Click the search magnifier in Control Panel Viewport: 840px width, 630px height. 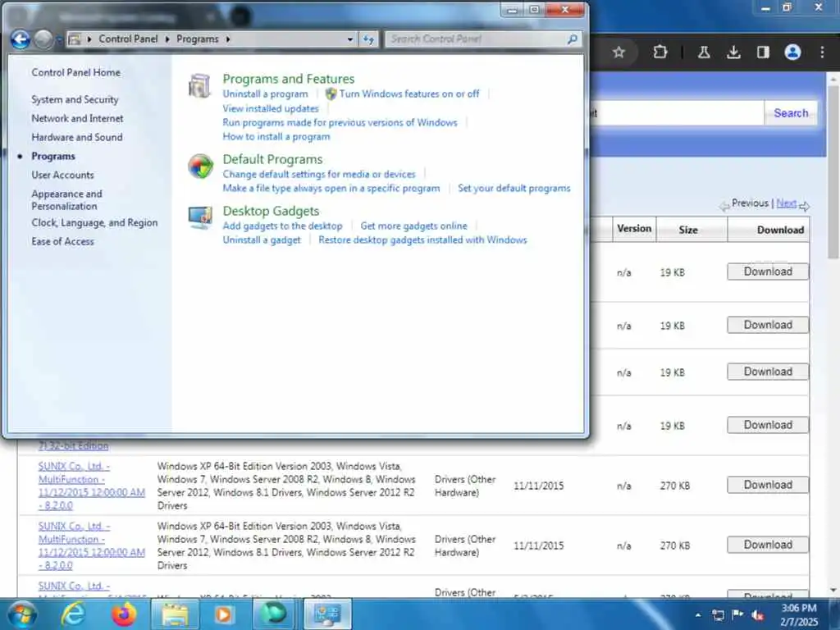(x=572, y=39)
